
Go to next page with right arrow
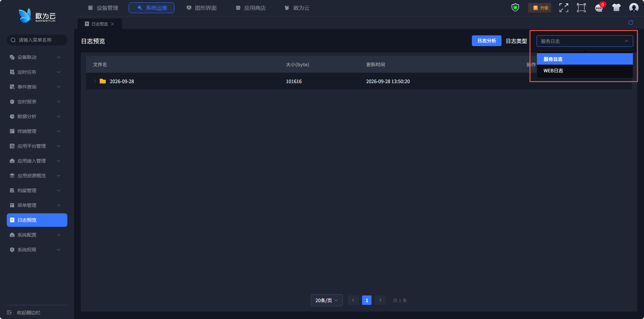[380, 300]
